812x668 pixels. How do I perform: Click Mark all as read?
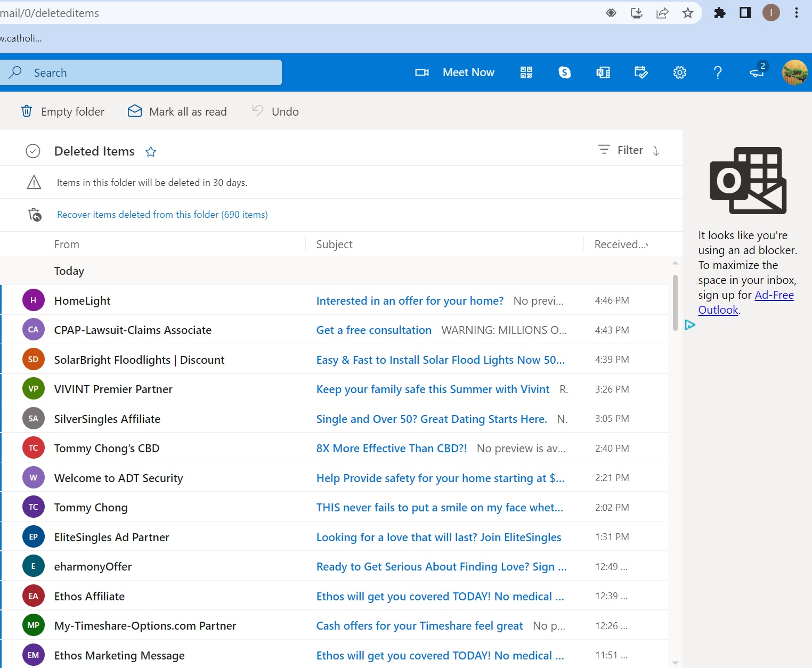(x=177, y=111)
